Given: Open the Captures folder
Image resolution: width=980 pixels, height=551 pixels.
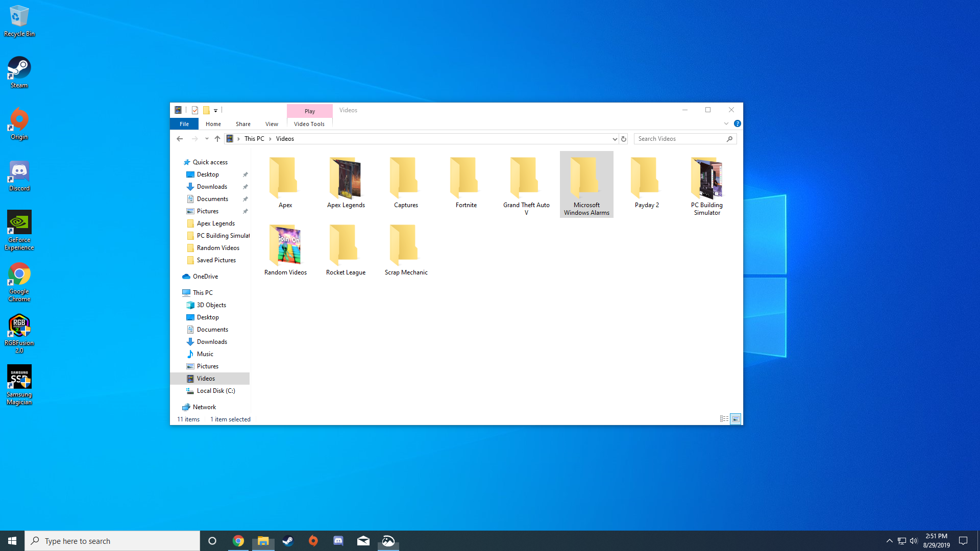Looking at the screenshot, I should coord(406,183).
